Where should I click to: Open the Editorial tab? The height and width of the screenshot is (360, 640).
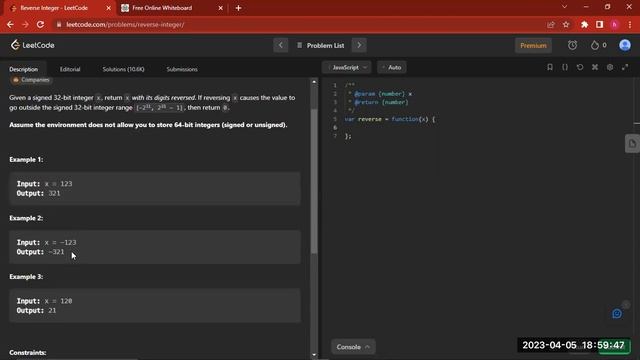click(70, 69)
